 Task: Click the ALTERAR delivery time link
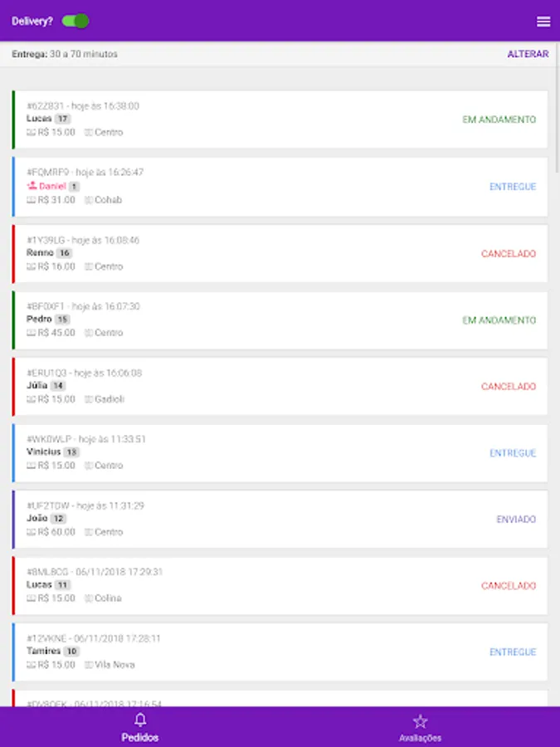pos(528,54)
